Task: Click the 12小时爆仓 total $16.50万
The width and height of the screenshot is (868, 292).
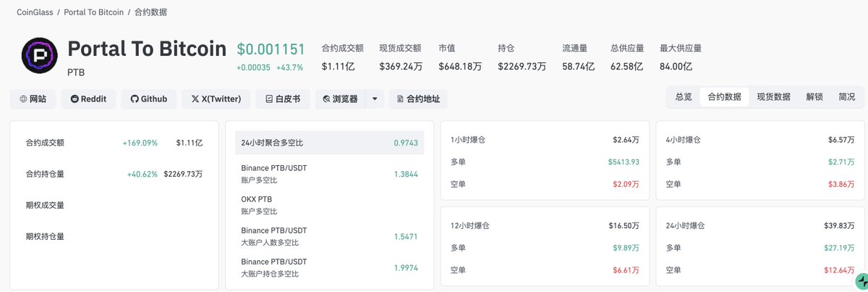Action: point(624,225)
